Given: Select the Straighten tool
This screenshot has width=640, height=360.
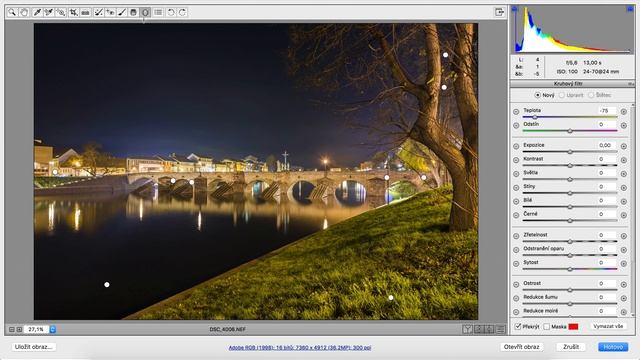Looking at the screenshot, I should (85, 12).
